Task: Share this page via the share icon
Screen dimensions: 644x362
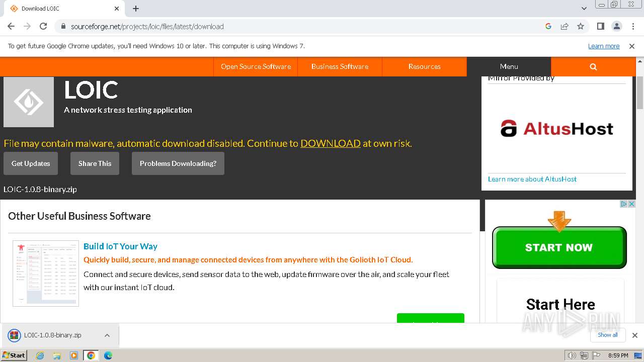Action: click(565, 26)
